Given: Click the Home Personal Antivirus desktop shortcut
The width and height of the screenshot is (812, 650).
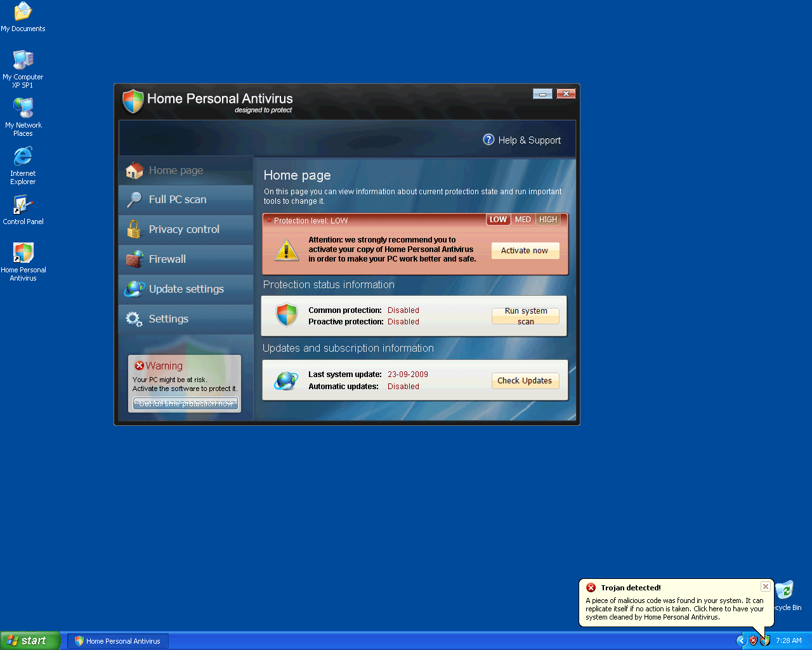Looking at the screenshot, I should 23,254.
